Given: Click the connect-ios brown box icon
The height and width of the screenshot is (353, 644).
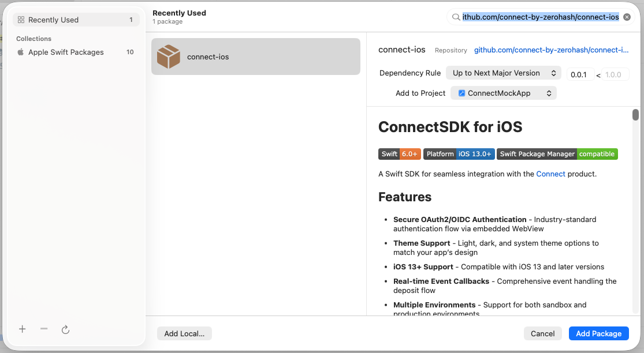Looking at the screenshot, I should [x=169, y=57].
